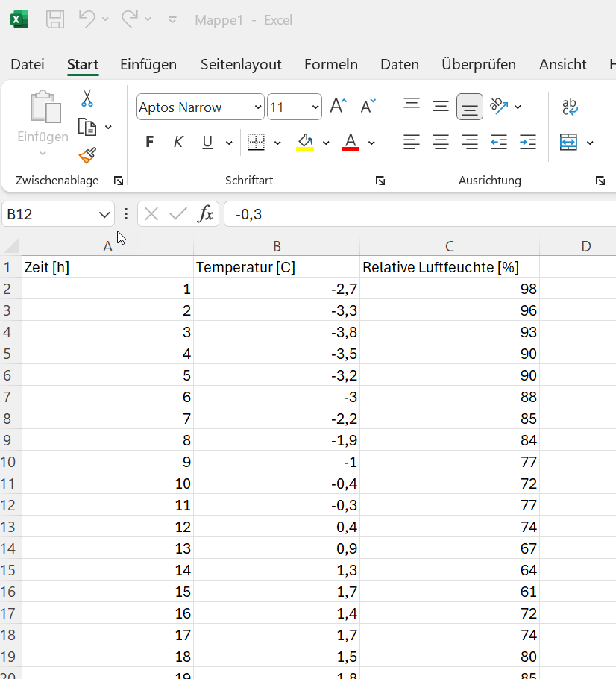Toggle the wrap text icon

[x=570, y=107]
